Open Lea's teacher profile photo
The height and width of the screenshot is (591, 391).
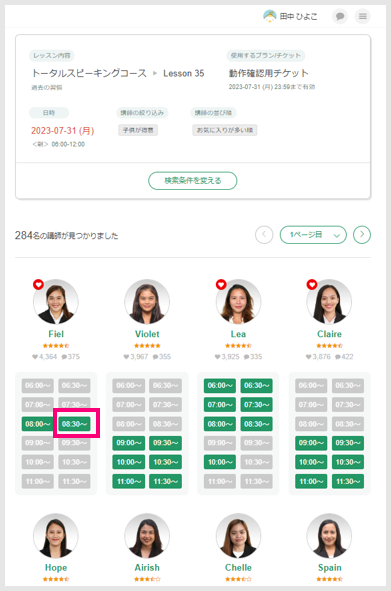238,302
